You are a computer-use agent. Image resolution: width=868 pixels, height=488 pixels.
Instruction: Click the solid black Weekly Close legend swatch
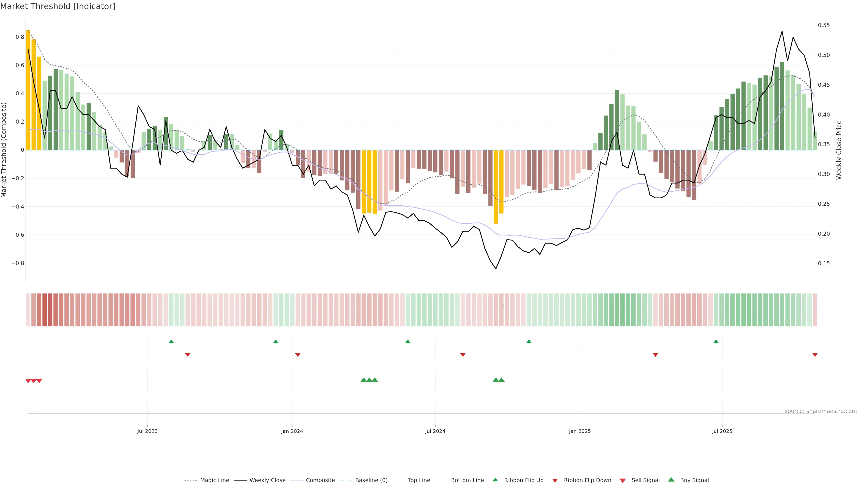point(240,480)
